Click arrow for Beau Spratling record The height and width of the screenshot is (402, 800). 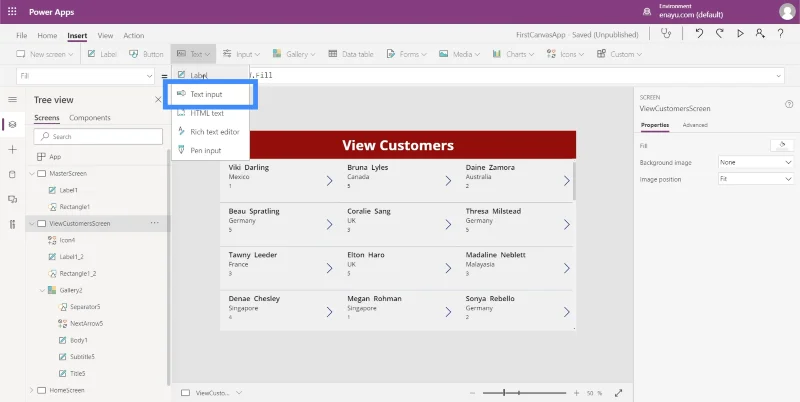(330, 224)
